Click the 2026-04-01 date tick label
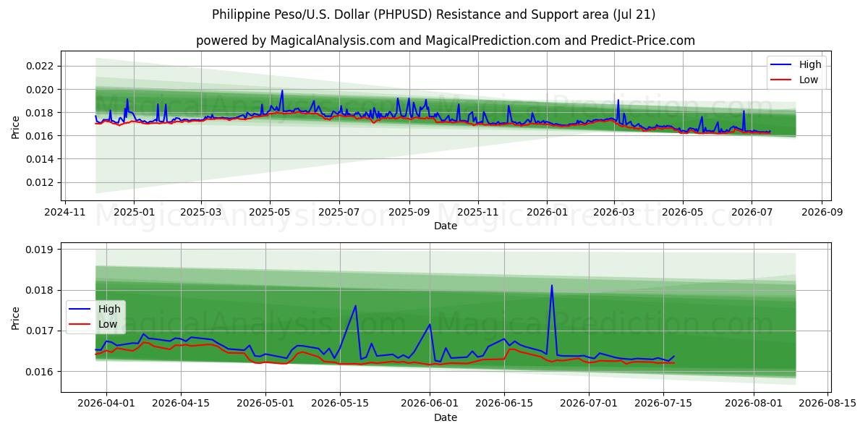 tap(106, 404)
